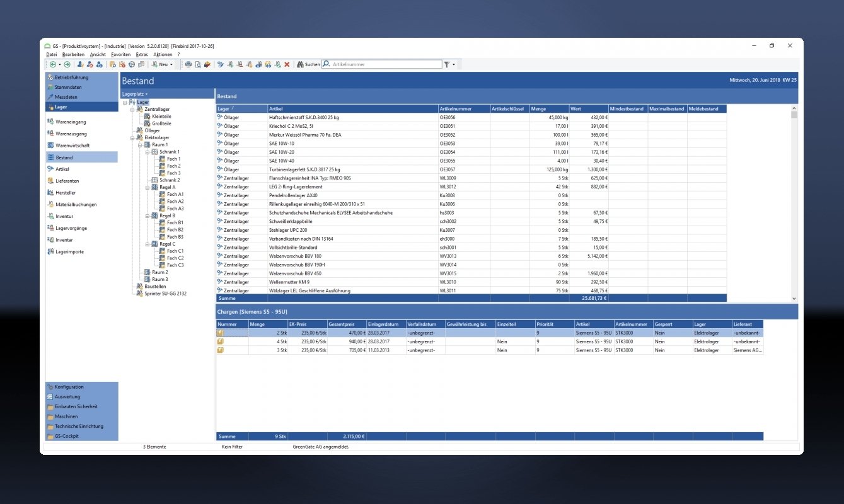This screenshot has height=504, width=844.
Task: Collapse the Regal C tree node
Action: pos(147,244)
